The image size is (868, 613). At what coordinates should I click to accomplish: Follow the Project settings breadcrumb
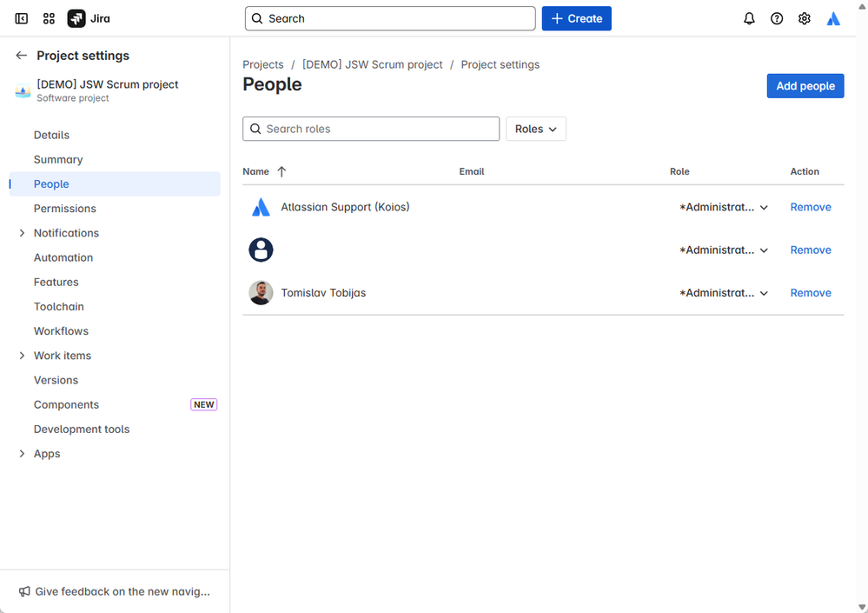point(500,65)
